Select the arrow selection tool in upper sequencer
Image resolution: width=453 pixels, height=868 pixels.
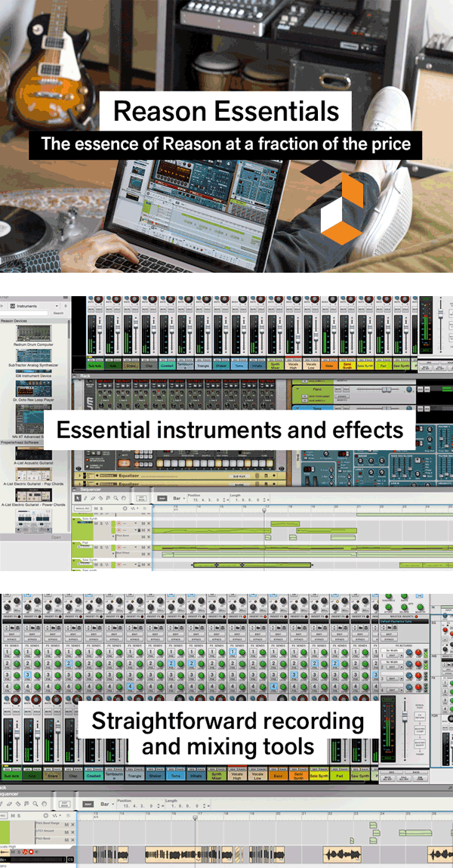(x=78, y=499)
